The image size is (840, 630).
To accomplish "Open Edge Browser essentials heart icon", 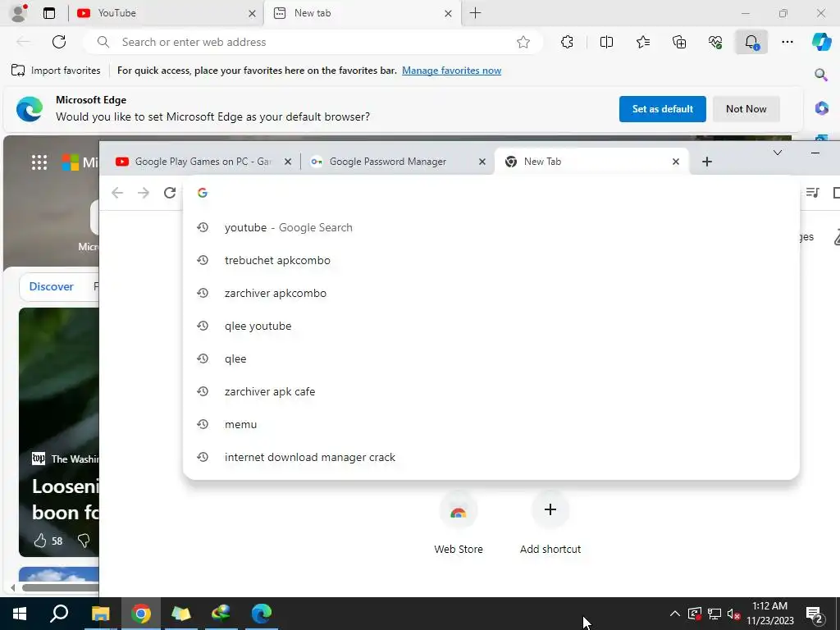I will (715, 42).
